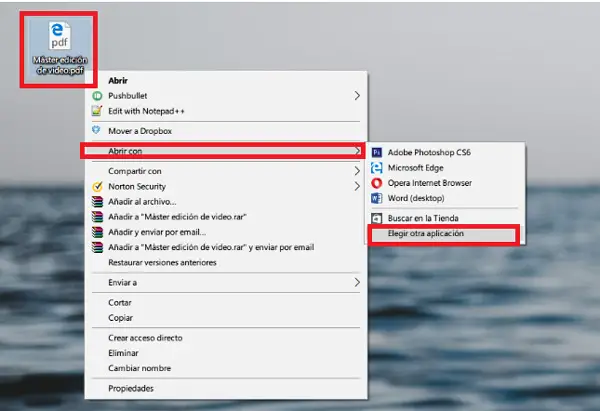
Task: Click the Notepad++ icon beside Edit with Notepad++
Action: pyautogui.click(x=97, y=110)
